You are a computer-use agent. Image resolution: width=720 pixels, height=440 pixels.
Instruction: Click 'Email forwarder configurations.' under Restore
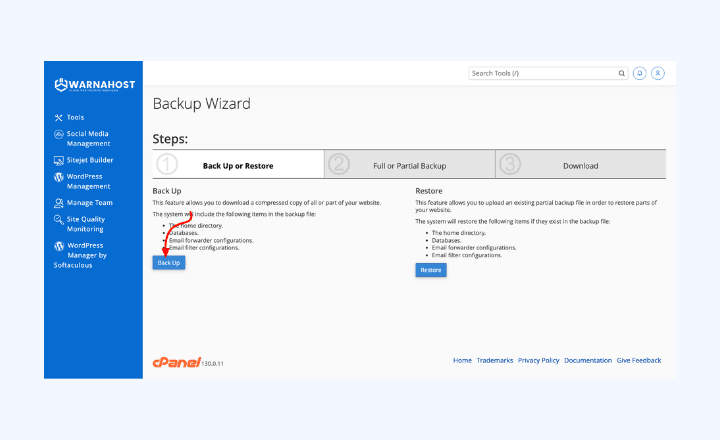pos(474,248)
